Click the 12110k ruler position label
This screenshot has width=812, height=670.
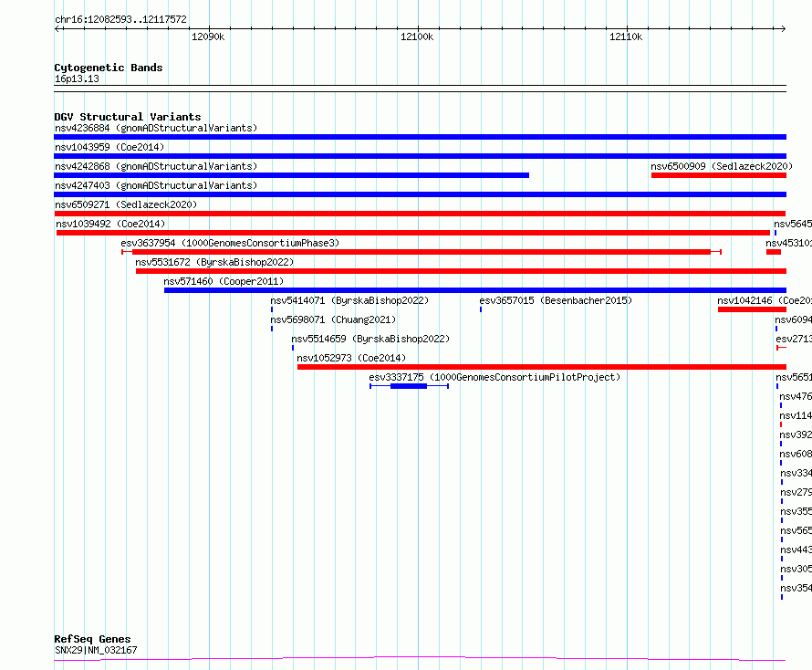pyautogui.click(x=626, y=37)
